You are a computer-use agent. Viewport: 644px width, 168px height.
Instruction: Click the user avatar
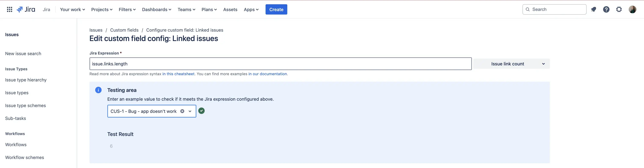632,9
